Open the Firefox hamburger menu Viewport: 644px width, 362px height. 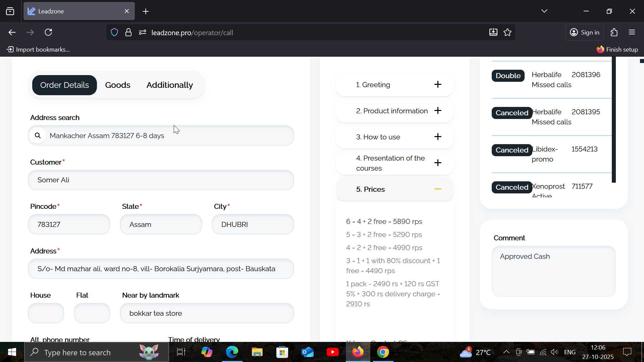[632, 33]
